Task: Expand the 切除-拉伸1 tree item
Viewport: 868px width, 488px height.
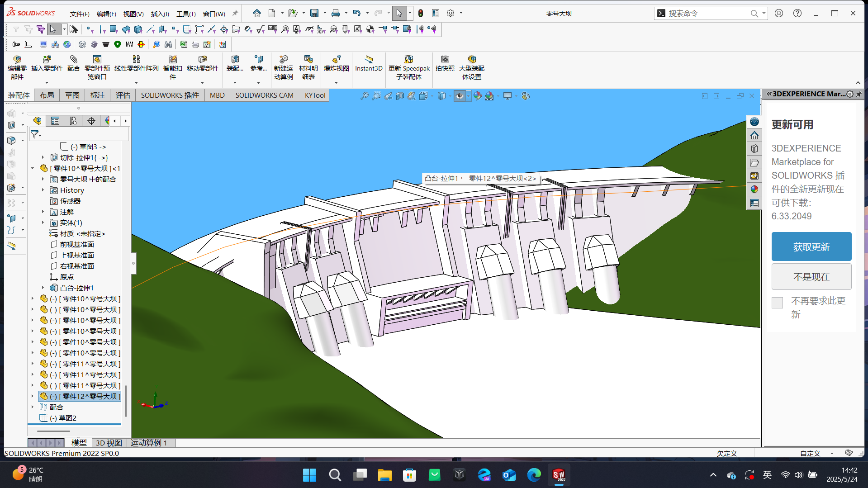Action: pos(43,157)
